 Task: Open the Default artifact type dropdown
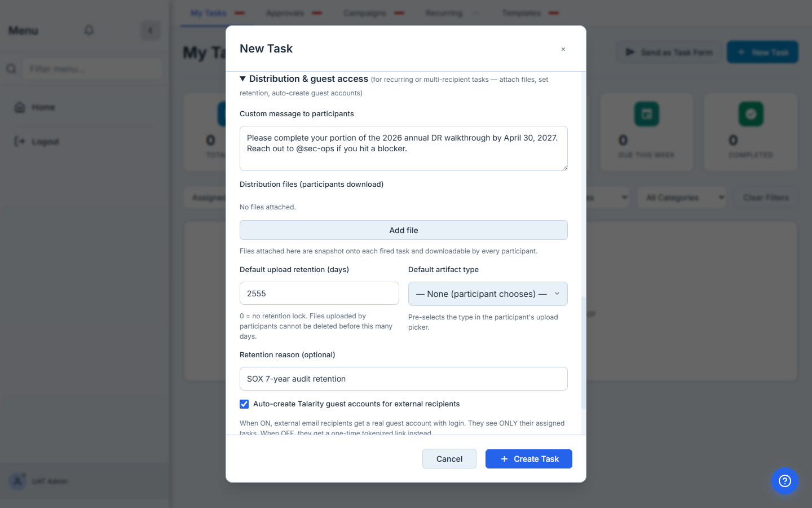click(x=488, y=294)
